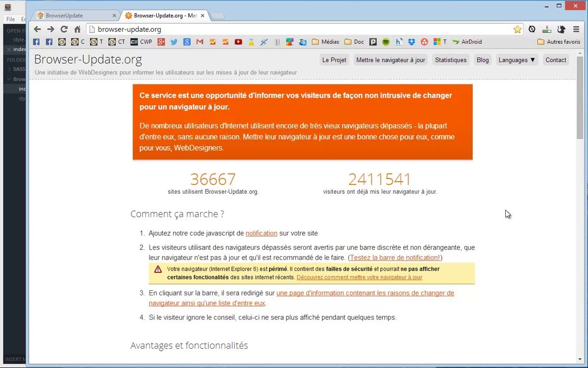Viewport: 588px width, 368px height.
Task: Open the Statistiques page
Action: pyautogui.click(x=450, y=60)
